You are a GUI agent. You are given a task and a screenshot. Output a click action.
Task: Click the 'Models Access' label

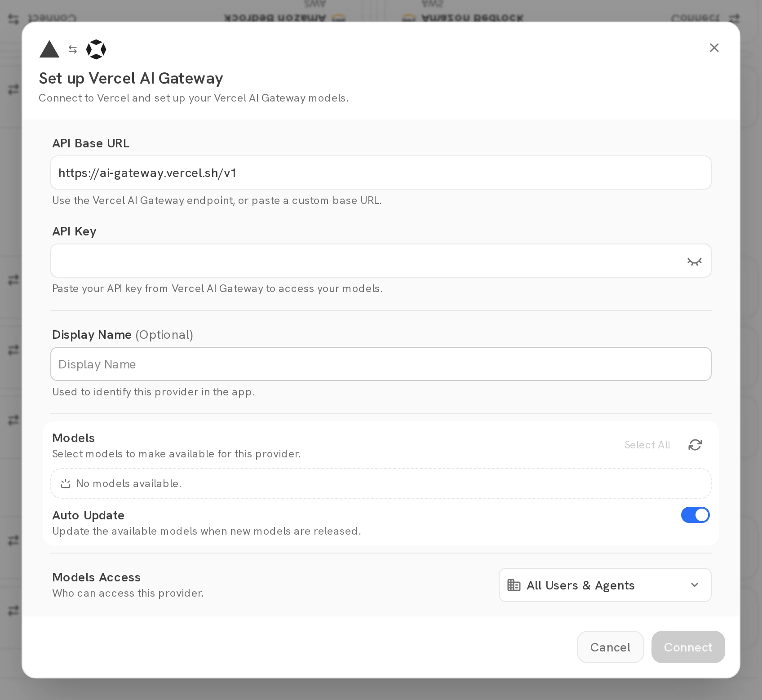[96, 577]
